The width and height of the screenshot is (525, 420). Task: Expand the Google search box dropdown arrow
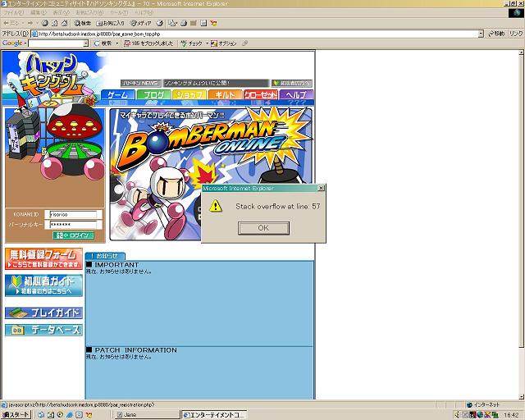[86, 43]
